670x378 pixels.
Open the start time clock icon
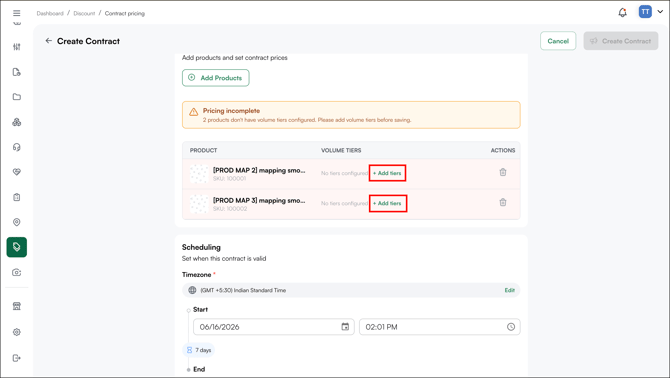coord(511,327)
